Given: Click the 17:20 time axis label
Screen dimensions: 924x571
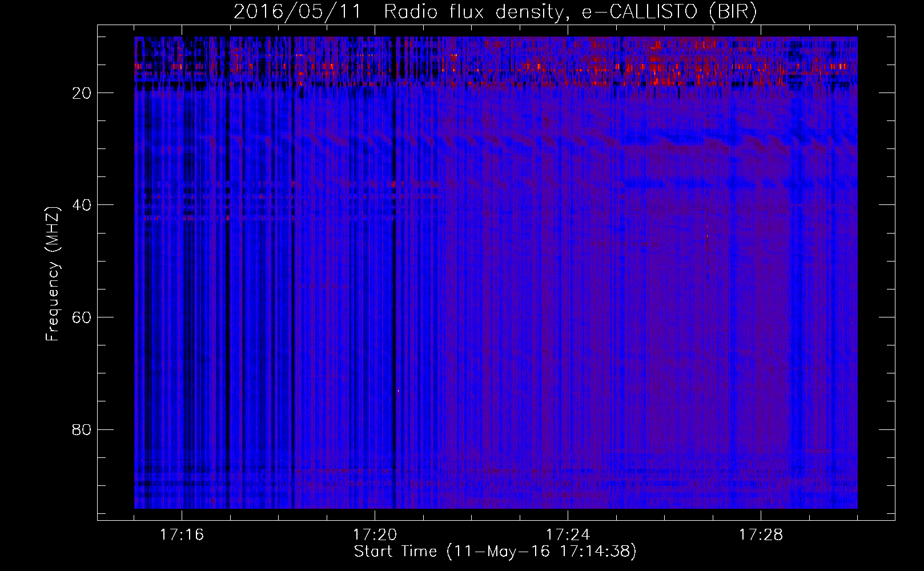Looking at the screenshot, I should click(375, 535).
